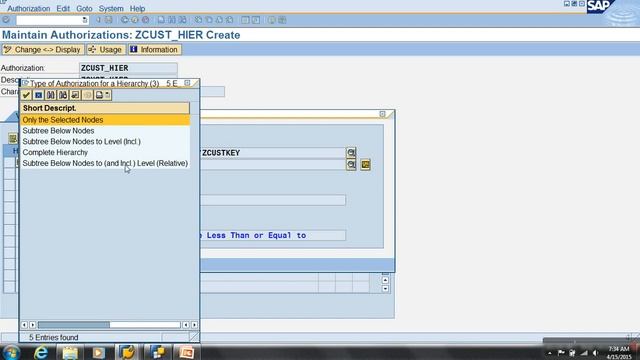This screenshot has height=360, width=640.
Task: Click popup horizontal scroll left arrow at far left
Action: (x=24, y=325)
